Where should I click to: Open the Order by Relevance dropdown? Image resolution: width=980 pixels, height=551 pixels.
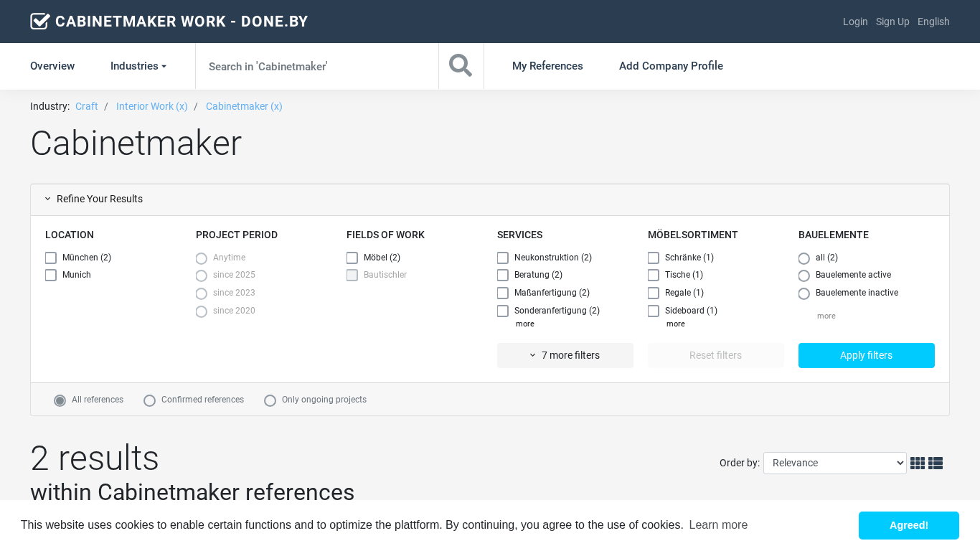coord(834,463)
